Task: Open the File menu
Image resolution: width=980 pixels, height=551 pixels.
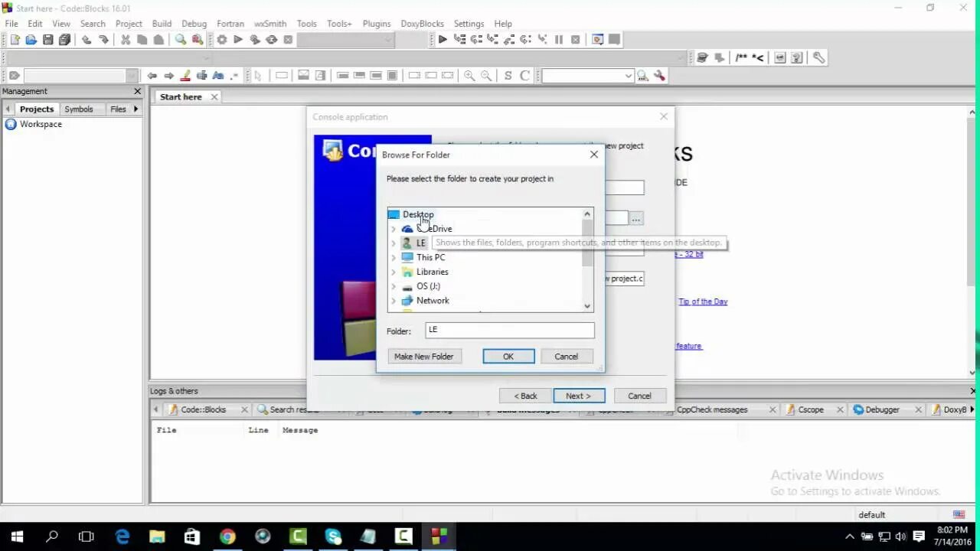Action: point(11,24)
